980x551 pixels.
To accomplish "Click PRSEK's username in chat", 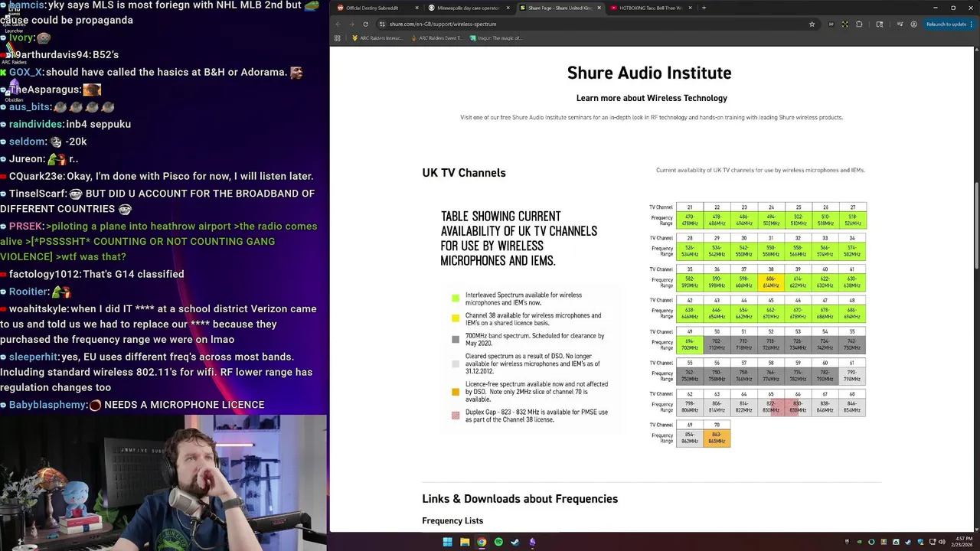I will click(x=25, y=227).
